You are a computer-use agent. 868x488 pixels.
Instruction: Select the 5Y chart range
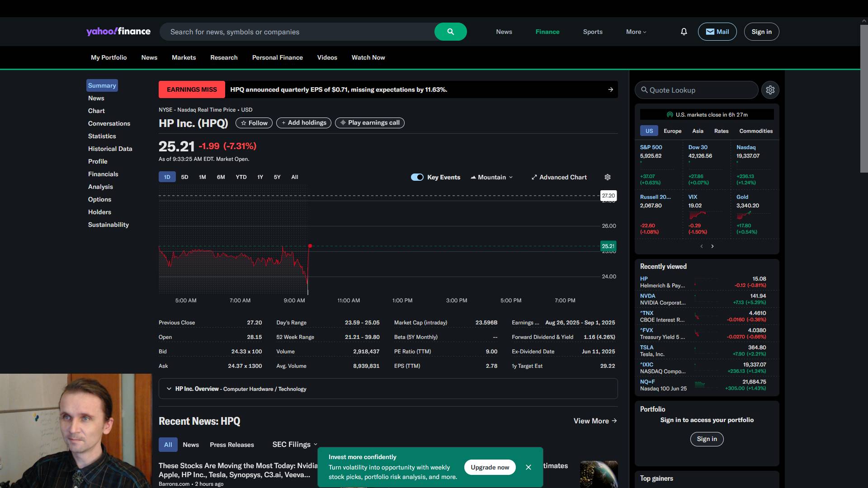tap(277, 177)
